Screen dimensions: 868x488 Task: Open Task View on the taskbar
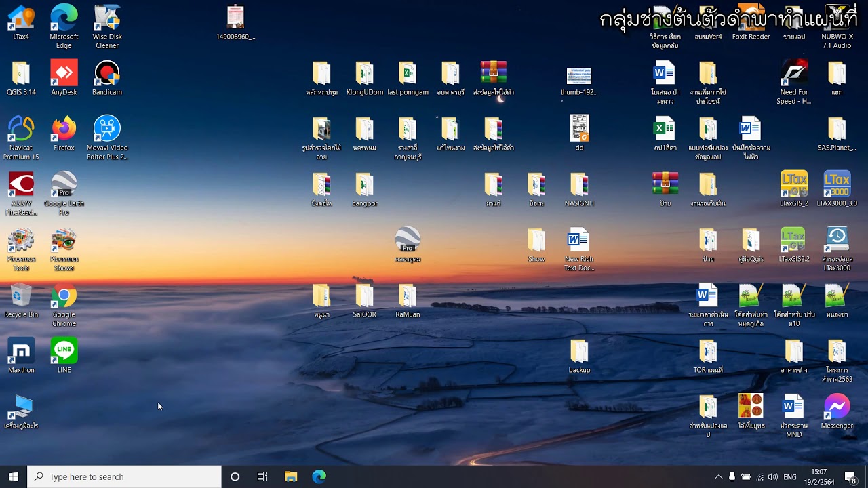tap(262, 476)
